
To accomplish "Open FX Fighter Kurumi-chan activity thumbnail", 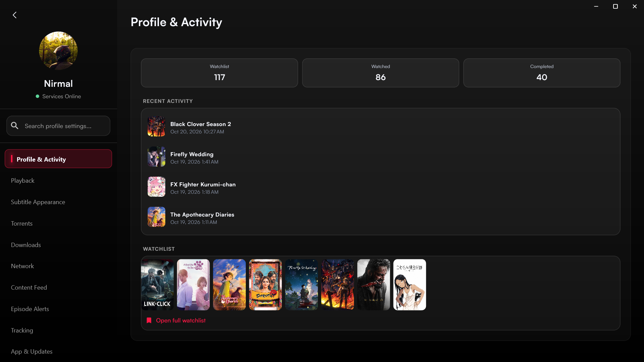I will (156, 187).
